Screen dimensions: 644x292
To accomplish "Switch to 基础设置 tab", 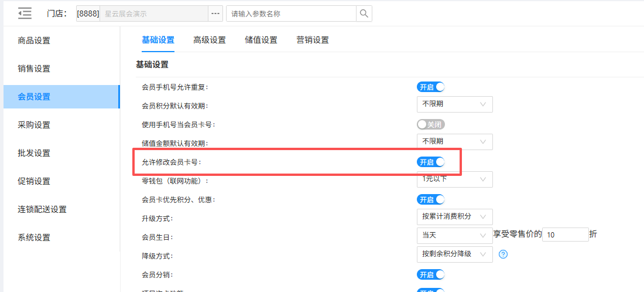I will coord(158,40).
